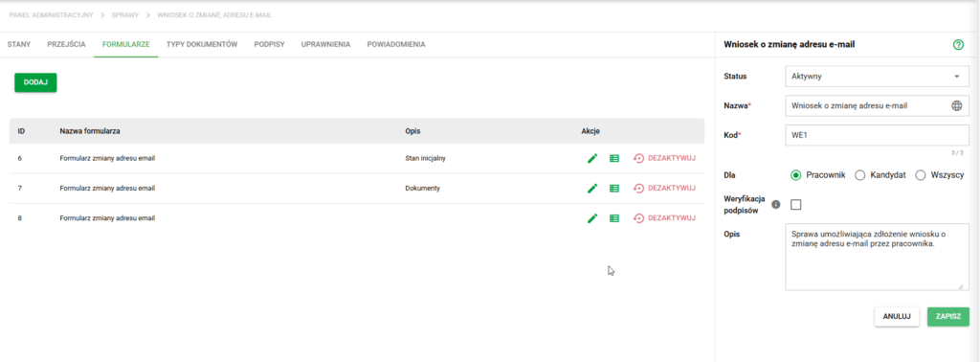The width and height of the screenshot is (980, 362).
Task: Edit form with ID 6 using pencil icon
Action: (x=592, y=158)
